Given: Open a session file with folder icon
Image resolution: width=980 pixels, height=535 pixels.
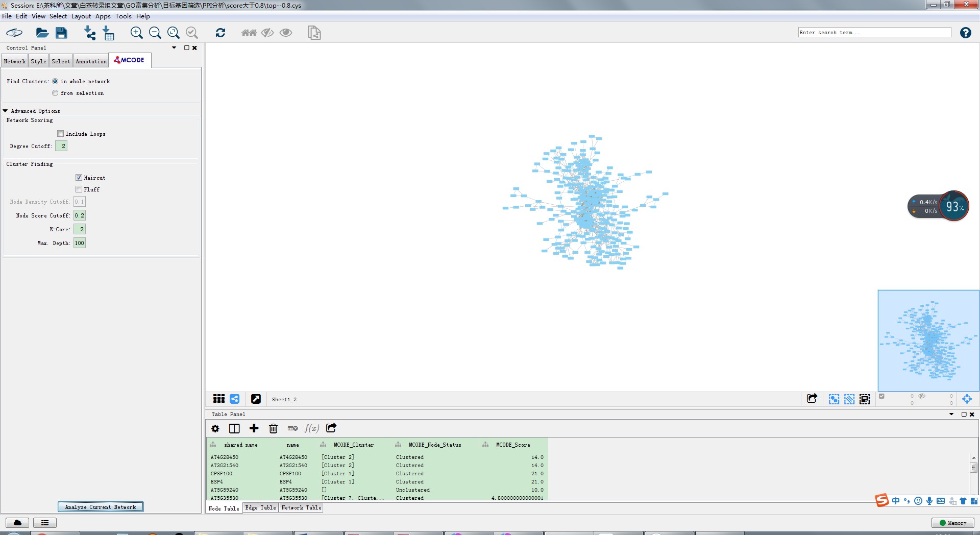Looking at the screenshot, I should (x=42, y=33).
